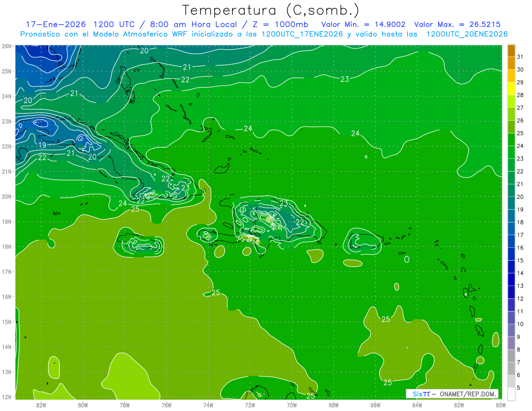Click the 72W longitude axis label
This screenshot has height=411, width=532.
(x=250, y=405)
